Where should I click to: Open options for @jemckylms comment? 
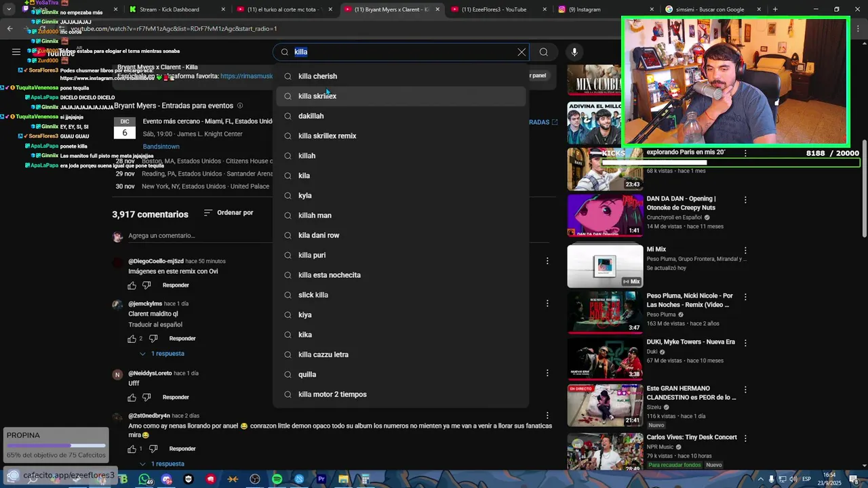tap(547, 304)
